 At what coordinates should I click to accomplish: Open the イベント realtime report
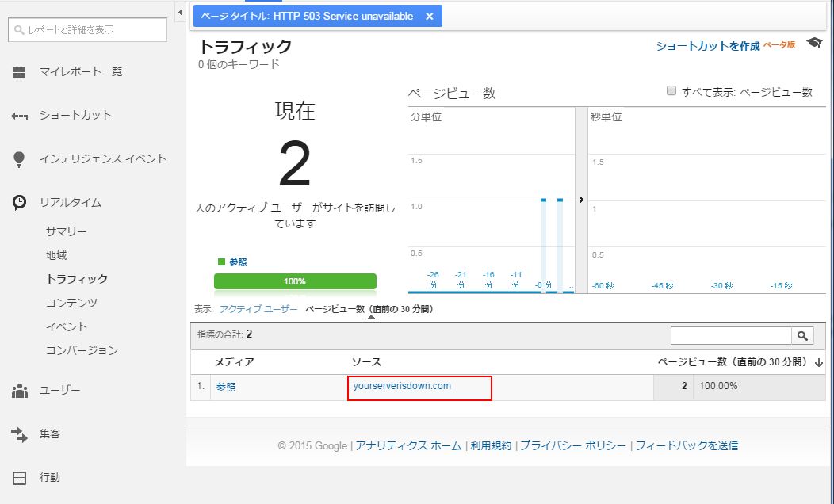66,326
